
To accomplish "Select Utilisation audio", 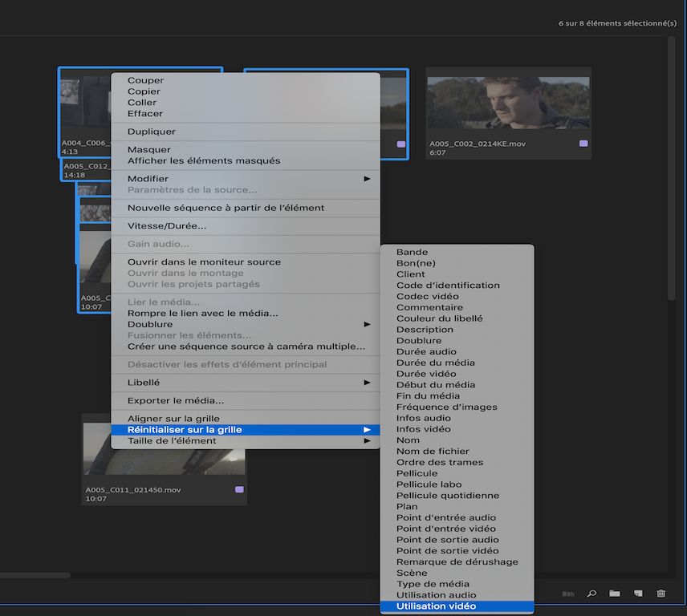I will pyautogui.click(x=457, y=595).
